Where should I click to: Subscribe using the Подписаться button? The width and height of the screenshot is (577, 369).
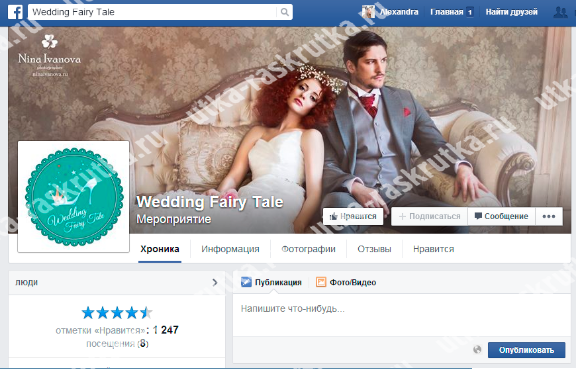tap(429, 216)
